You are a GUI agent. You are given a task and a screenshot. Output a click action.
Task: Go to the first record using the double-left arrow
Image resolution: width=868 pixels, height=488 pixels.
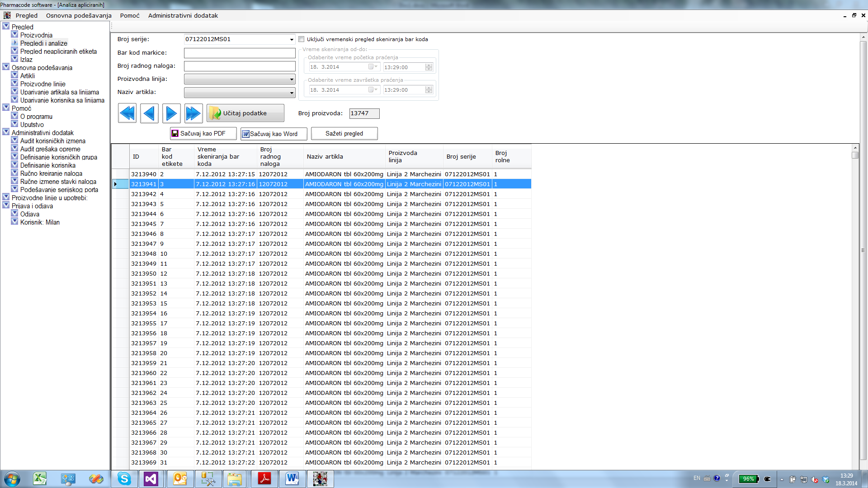coord(127,113)
